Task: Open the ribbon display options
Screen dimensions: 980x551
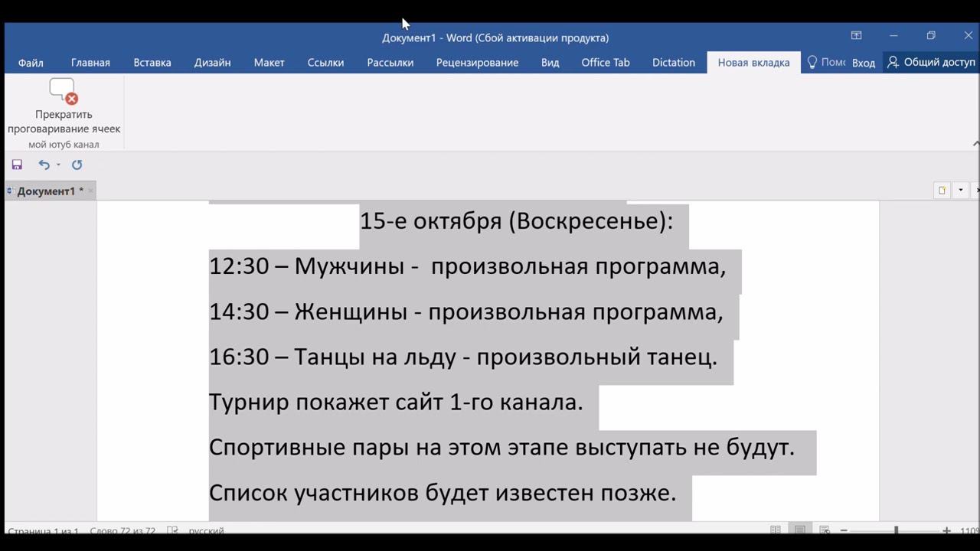Action: tap(857, 36)
